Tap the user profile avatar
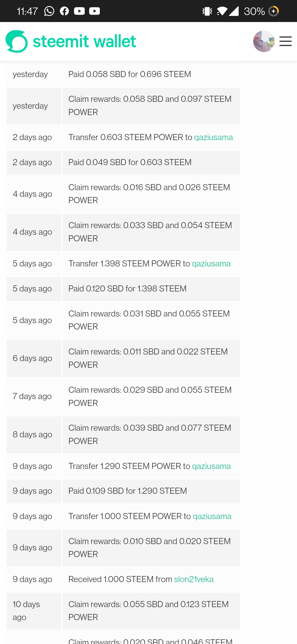297x644 pixels. (x=264, y=41)
